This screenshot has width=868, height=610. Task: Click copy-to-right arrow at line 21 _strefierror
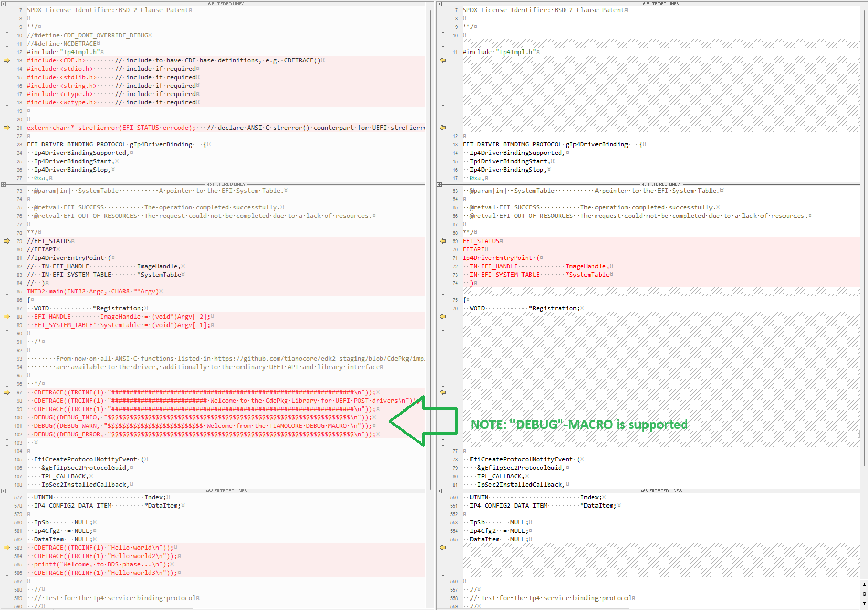tap(7, 128)
